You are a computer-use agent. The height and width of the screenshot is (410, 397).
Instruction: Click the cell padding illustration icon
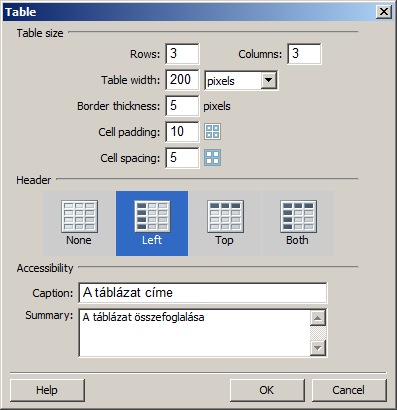point(212,132)
